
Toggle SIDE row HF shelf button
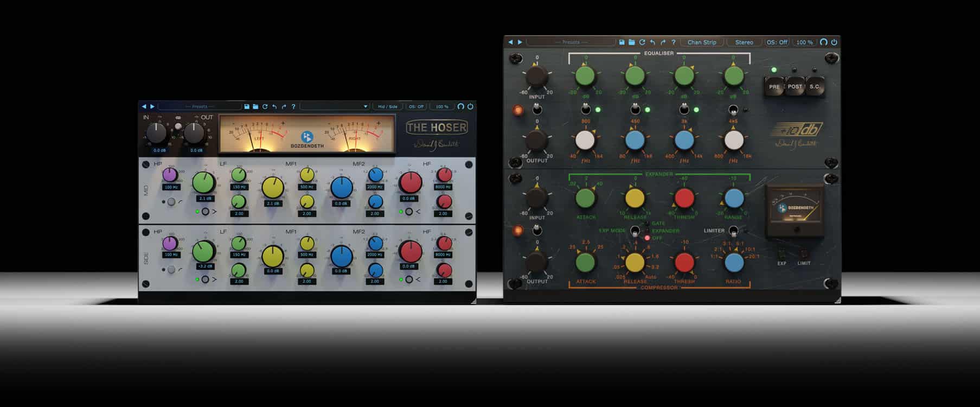pyautogui.click(x=409, y=279)
